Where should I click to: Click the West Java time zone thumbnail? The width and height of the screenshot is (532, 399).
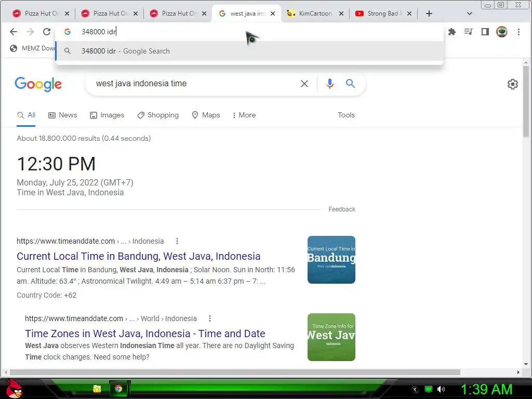(331, 337)
